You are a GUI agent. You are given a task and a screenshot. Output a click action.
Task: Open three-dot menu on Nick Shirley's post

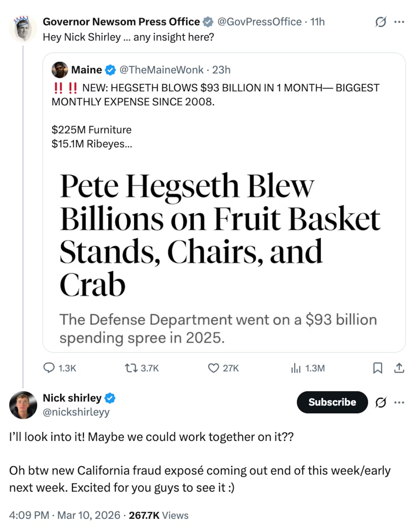(399, 402)
